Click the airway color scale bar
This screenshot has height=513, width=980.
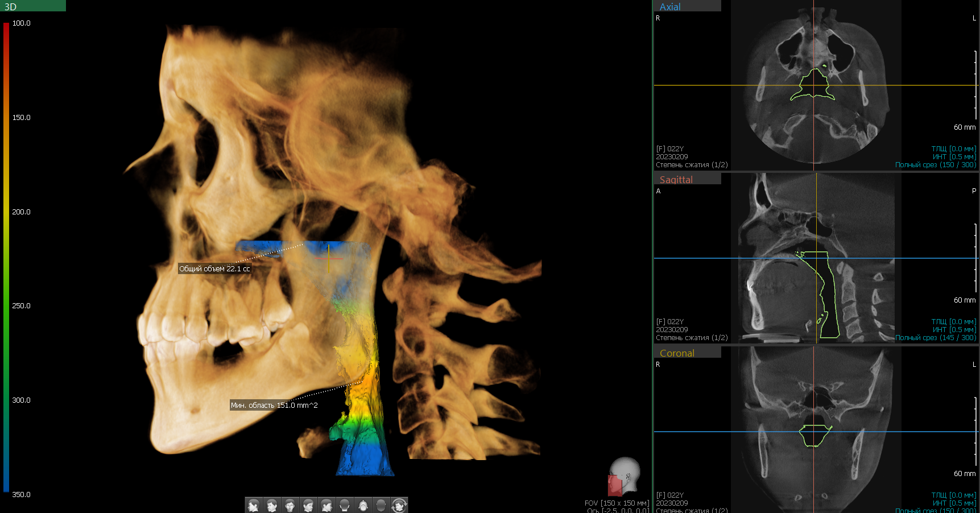6,257
